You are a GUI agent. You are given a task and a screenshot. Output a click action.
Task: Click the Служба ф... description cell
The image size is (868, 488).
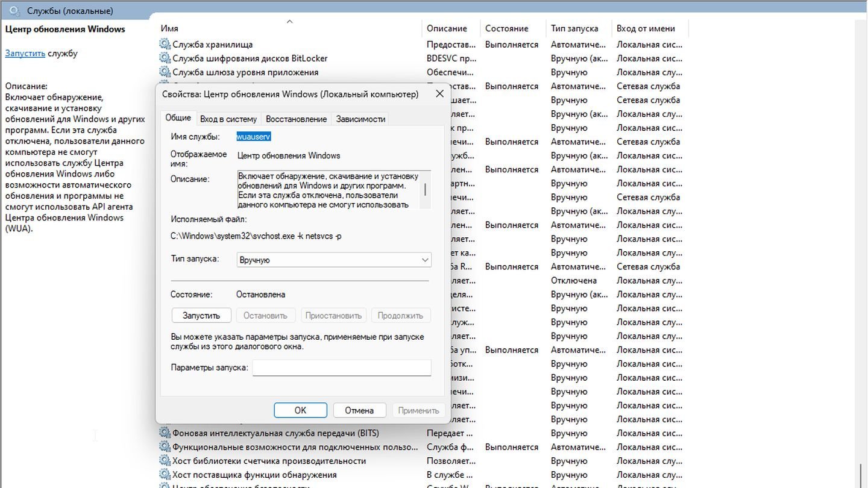(451, 446)
